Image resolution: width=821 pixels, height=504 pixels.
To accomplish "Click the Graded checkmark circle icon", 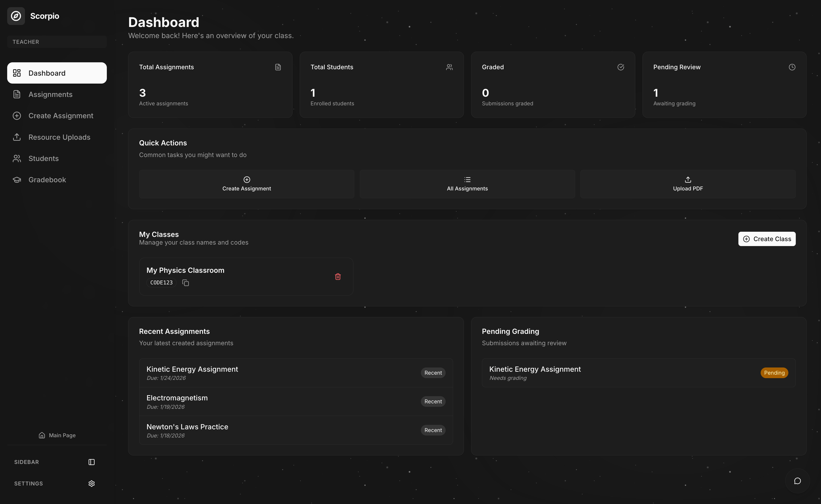I will 621,67.
